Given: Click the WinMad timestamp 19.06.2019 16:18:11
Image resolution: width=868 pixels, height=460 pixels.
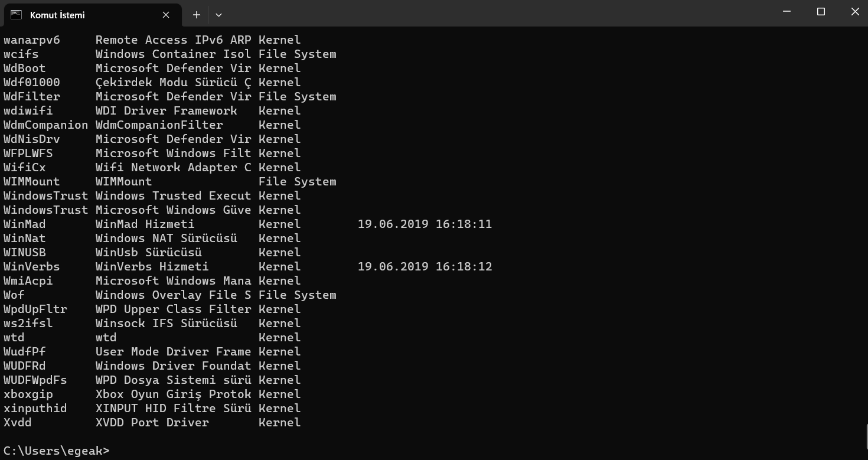Looking at the screenshot, I should [425, 224].
